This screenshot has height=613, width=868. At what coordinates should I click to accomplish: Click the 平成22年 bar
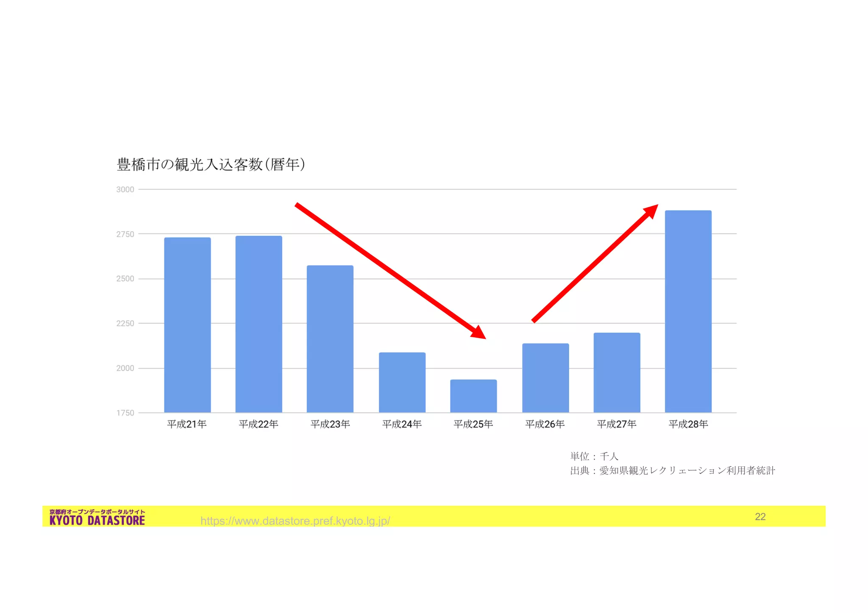(x=259, y=324)
